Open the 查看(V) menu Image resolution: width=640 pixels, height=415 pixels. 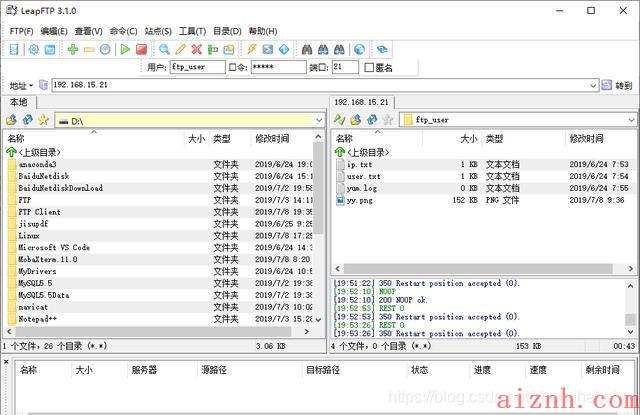click(x=89, y=31)
